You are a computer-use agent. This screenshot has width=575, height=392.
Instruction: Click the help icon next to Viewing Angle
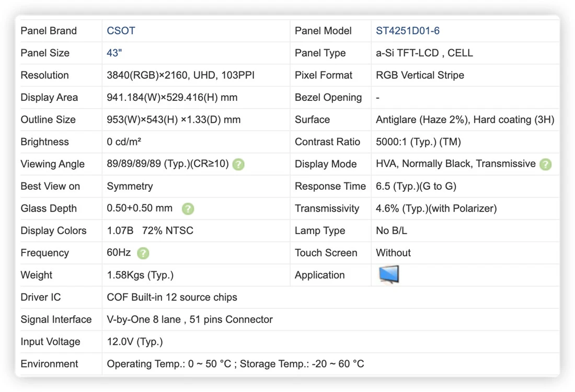[238, 164]
